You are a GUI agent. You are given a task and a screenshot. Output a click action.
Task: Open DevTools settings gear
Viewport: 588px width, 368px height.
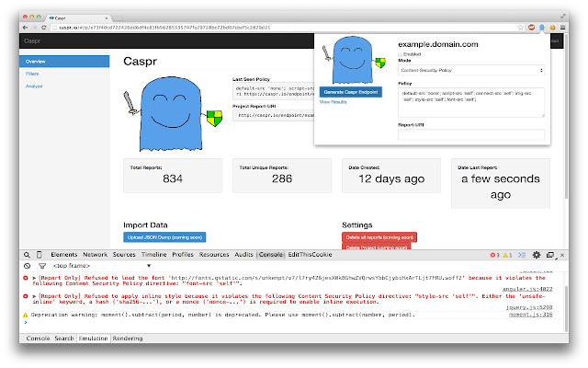coord(537,255)
